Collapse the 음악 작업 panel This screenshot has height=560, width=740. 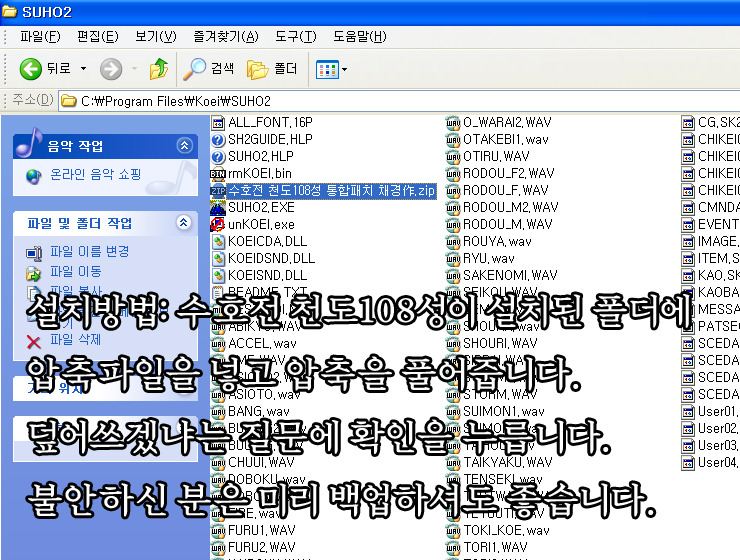pyautogui.click(x=184, y=145)
